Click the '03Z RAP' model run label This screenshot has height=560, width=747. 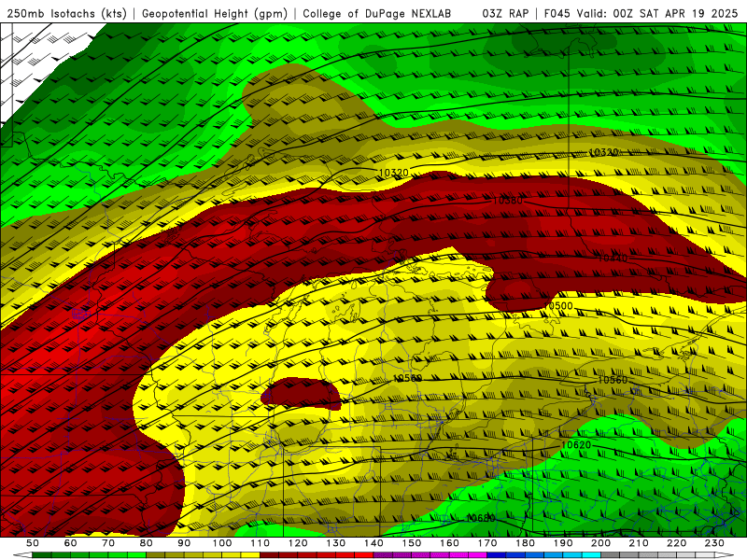(x=505, y=14)
